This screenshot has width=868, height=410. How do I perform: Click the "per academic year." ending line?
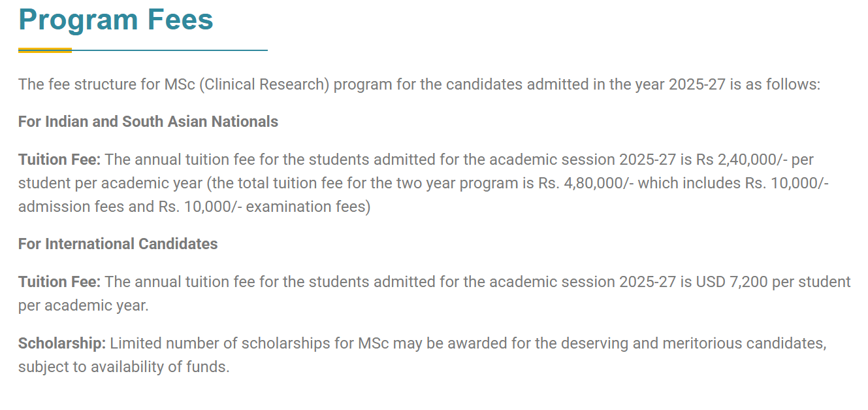[84, 305]
